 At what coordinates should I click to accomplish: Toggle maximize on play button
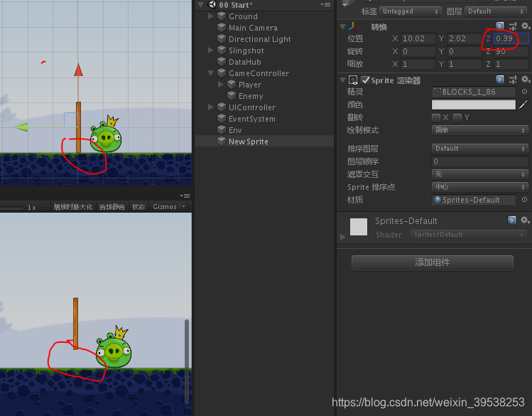pos(73,206)
